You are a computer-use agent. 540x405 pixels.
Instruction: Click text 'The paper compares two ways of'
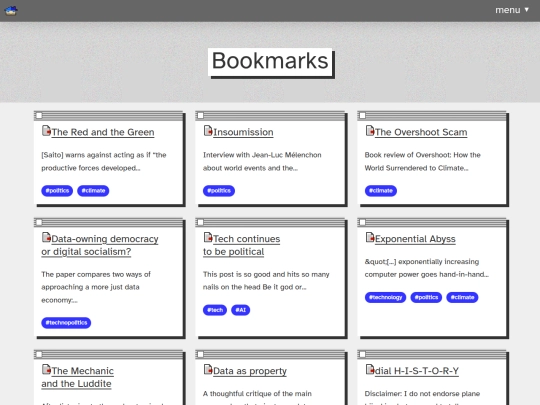click(x=96, y=274)
